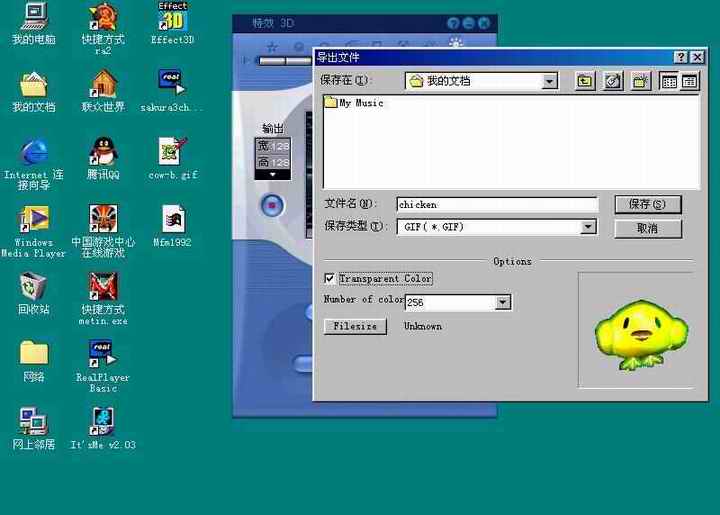Click the star icon in Effect3D toolbar
This screenshot has width=720, height=515.
(272, 47)
